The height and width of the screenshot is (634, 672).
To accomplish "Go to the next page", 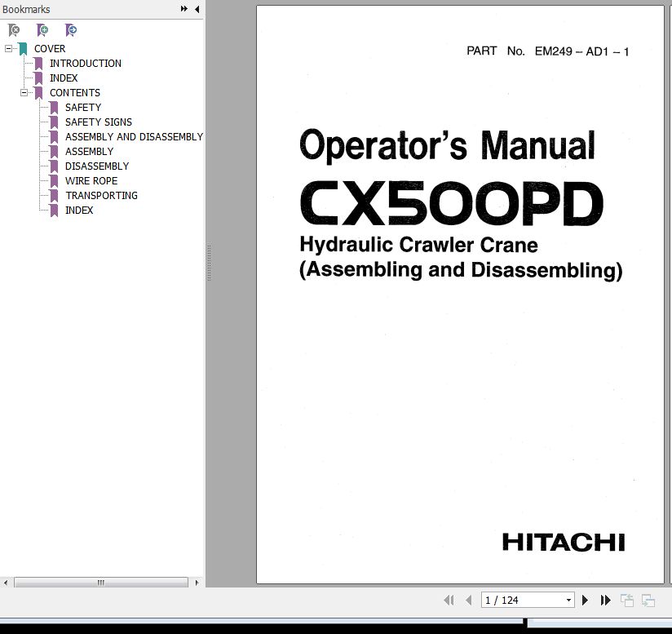I will (x=585, y=600).
